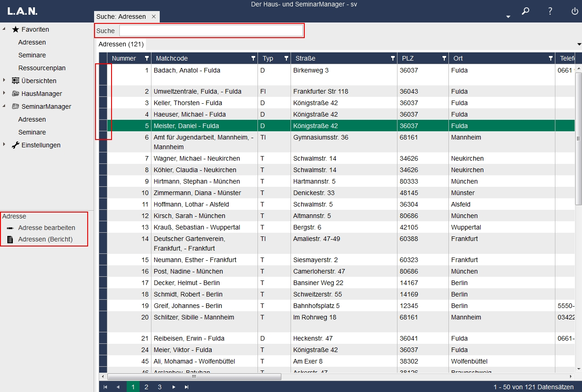
Task: Select row marker for Keller, Thorsten
Action: point(103,103)
